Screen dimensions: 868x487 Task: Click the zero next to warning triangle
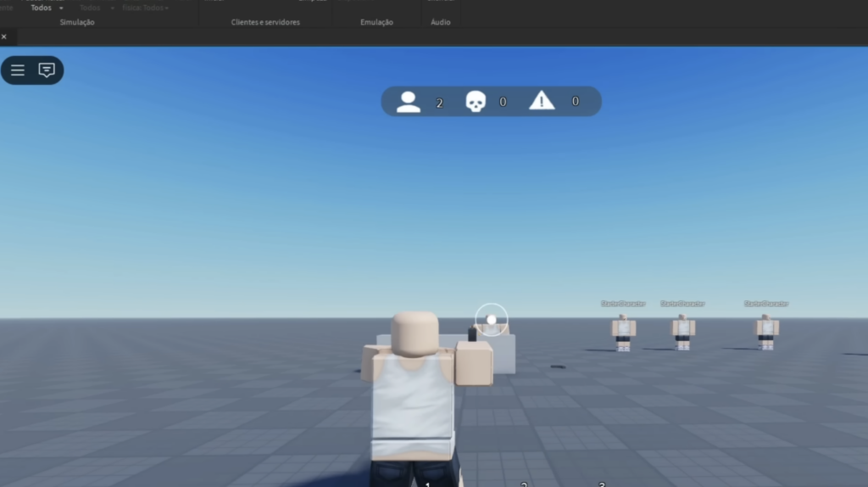(x=576, y=102)
